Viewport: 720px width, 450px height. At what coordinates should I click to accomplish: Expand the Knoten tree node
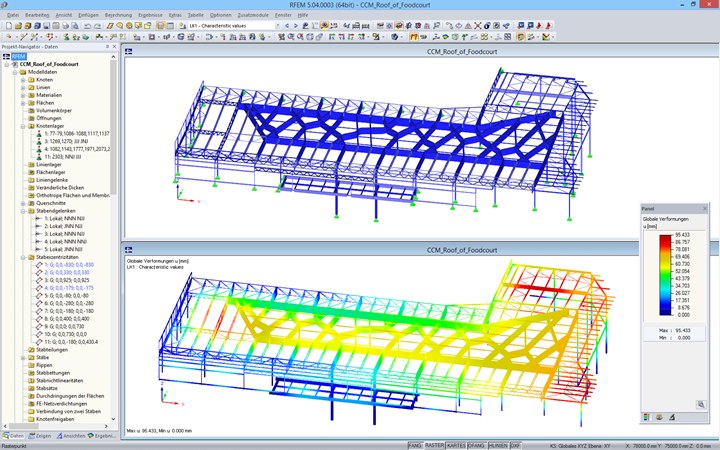(23, 80)
